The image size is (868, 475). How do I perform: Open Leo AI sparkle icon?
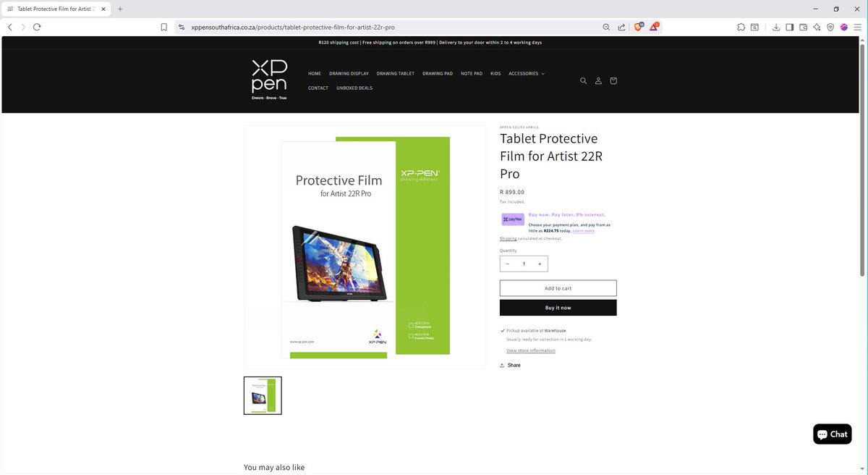[x=817, y=27]
